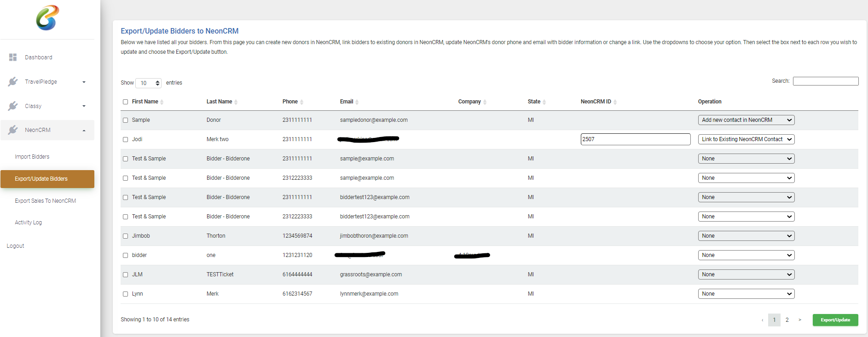Click the NeonCRM plug icon
The image size is (868, 337).
pyautogui.click(x=13, y=130)
